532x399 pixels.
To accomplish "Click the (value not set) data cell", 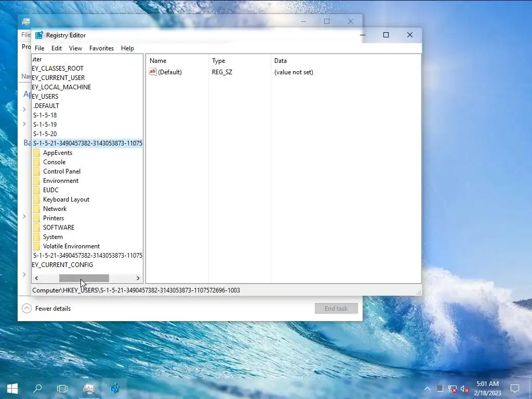I will (x=294, y=72).
